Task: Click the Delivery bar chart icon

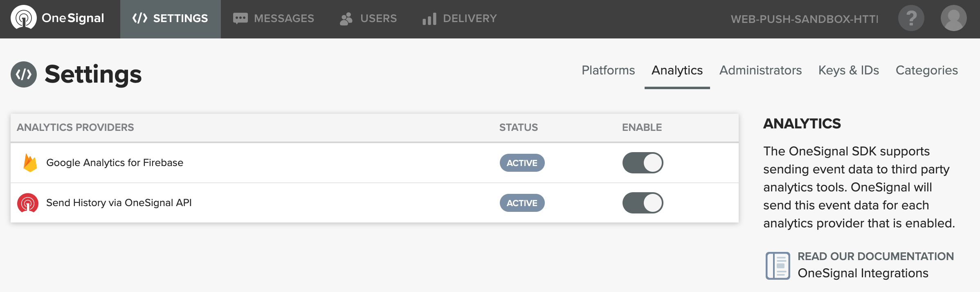Action: (x=429, y=19)
